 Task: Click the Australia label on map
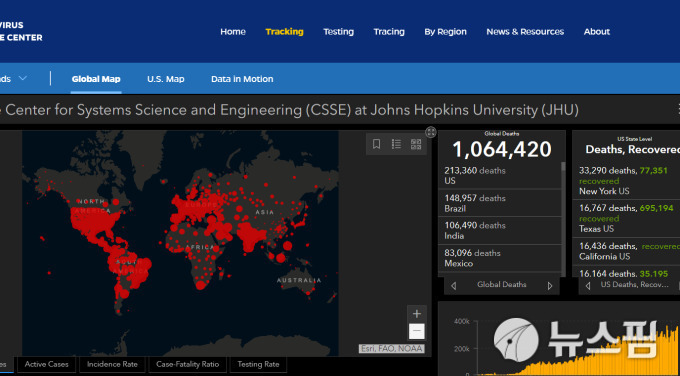pyautogui.click(x=299, y=280)
